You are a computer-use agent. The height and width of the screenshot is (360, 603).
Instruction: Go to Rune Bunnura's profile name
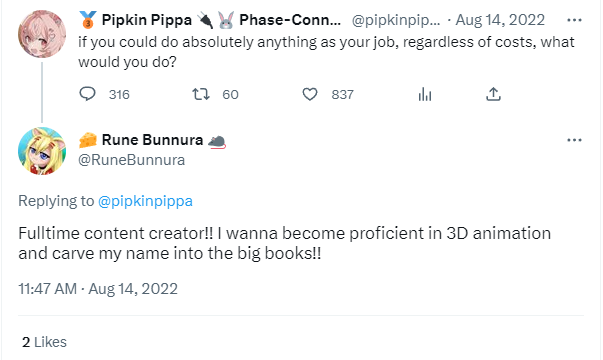coord(152,140)
